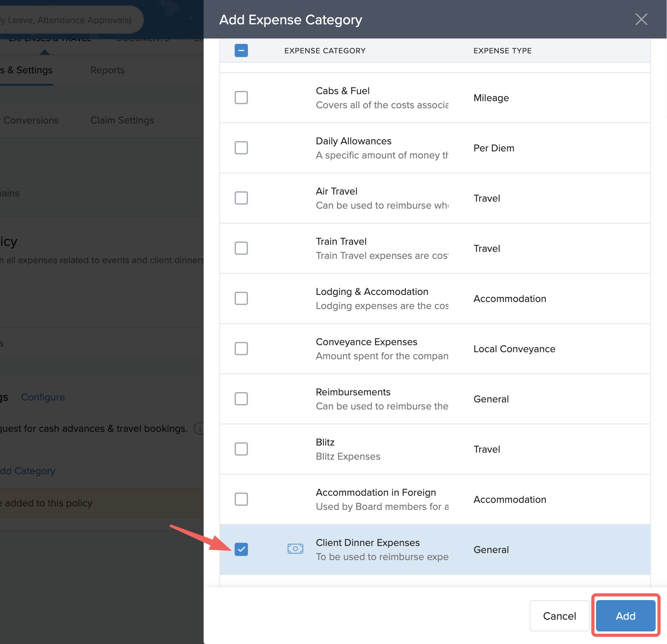The width and height of the screenshot is (667, 644).
Task: Check the Blitz category checkbox
Action: (x=241, y=449)
